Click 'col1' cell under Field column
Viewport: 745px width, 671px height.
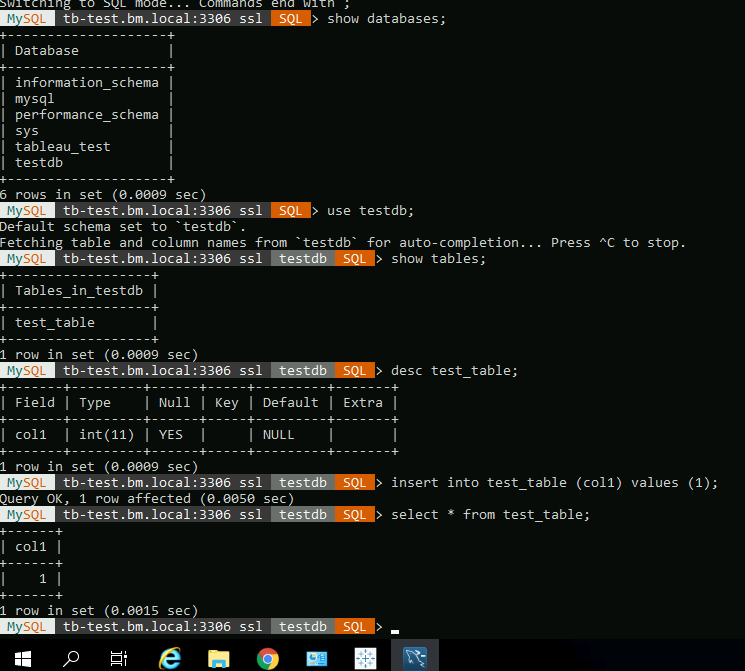pos(30,435)
